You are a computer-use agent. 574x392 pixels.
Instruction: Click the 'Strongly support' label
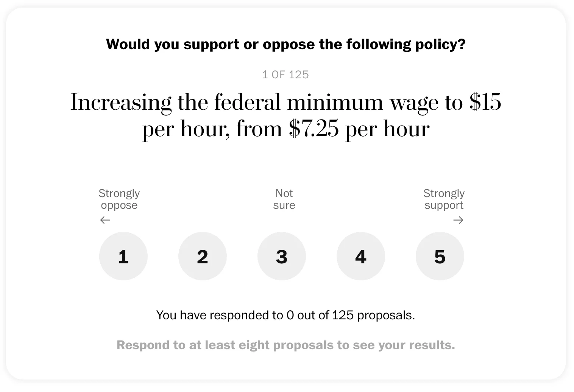[x=444, y=199]
